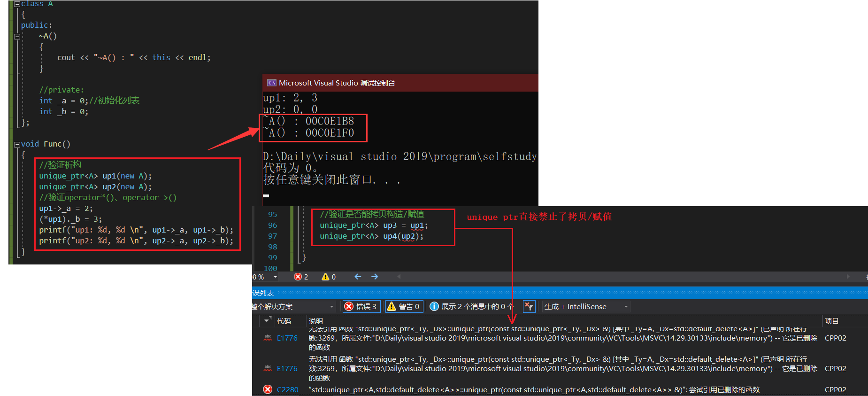Screen dimensions: 868x396
Task: Click the IntelliSense squiggle icon beside the second E1776
Action: [268, 368]
